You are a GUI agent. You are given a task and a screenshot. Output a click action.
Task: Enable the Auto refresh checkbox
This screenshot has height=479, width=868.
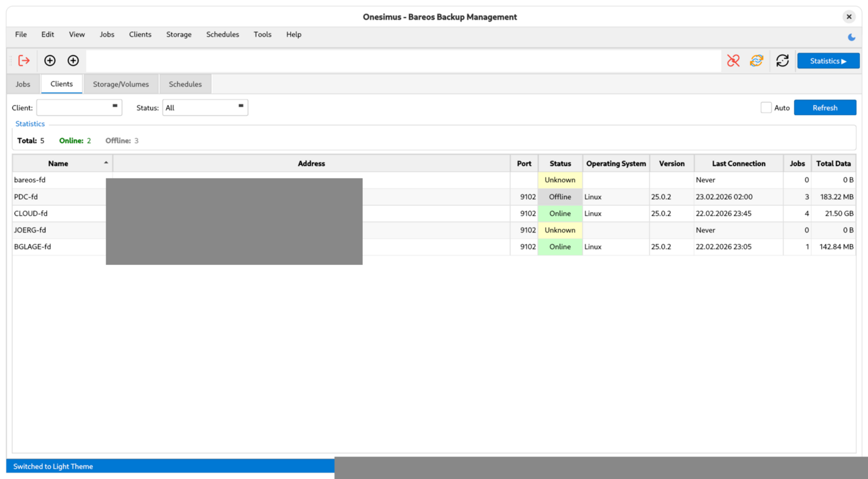766,108
